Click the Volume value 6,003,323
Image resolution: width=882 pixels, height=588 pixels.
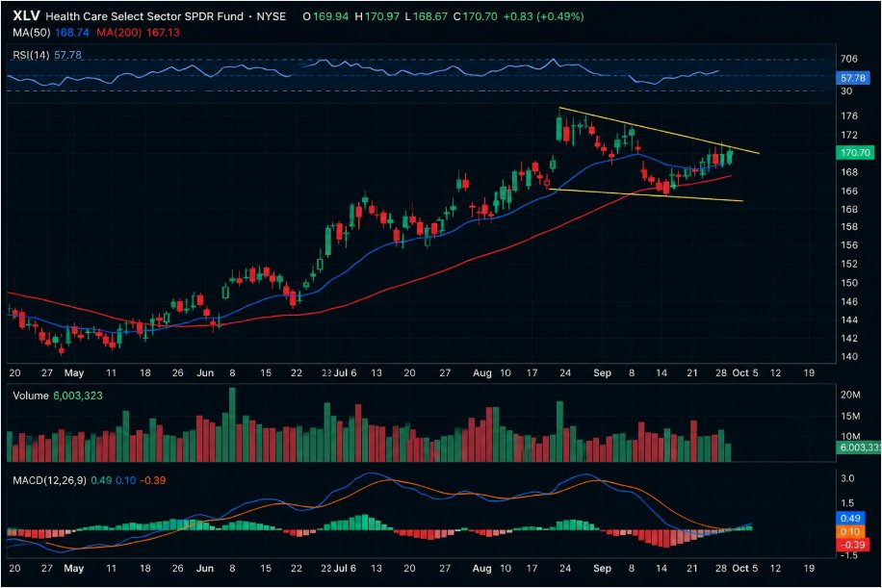(78, 396)
